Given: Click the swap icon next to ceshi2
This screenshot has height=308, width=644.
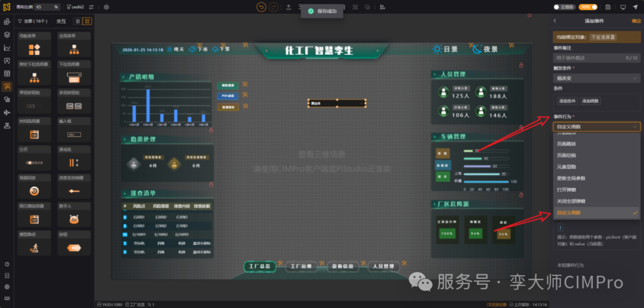Looking at the screenshot, I should coord(91,7).
